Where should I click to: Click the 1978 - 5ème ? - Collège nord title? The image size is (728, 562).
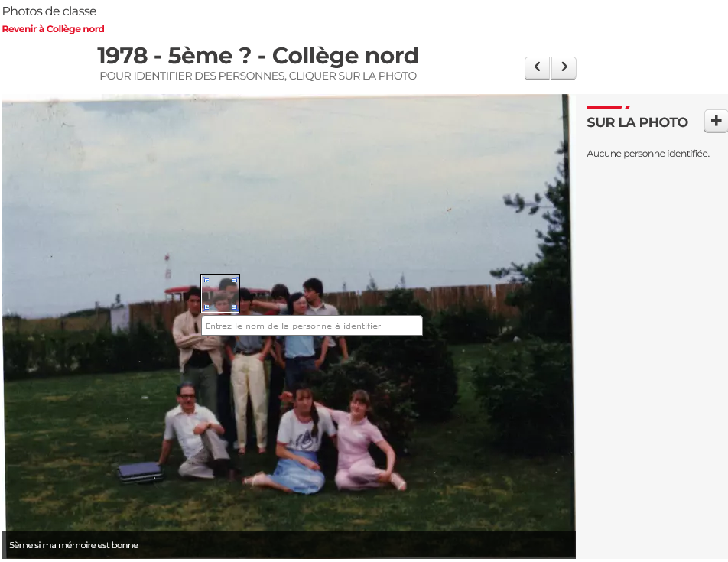tap(258, 56)
